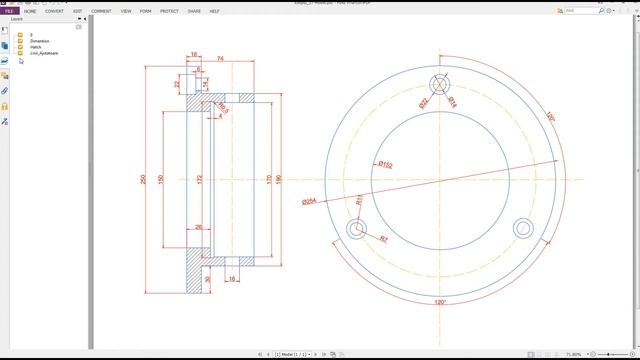
Task: Select the Dimension layer name
Action: [39, 41]
